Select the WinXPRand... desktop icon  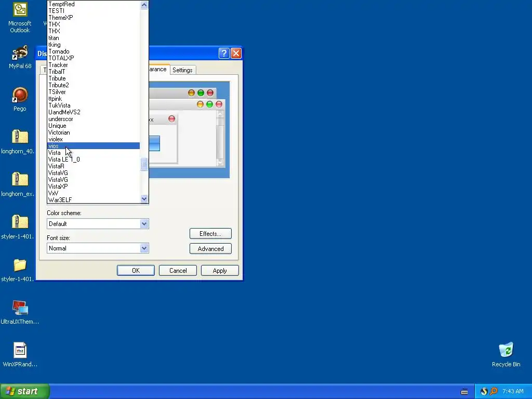coord(20,354)
